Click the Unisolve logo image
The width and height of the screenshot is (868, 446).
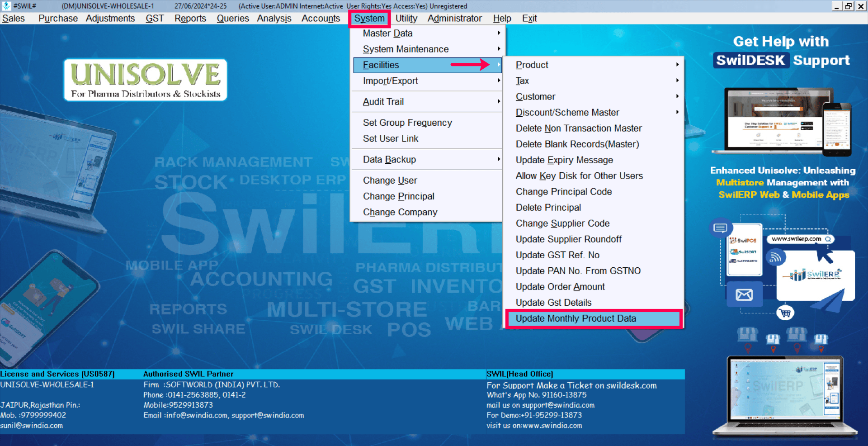tap(146, 80)
